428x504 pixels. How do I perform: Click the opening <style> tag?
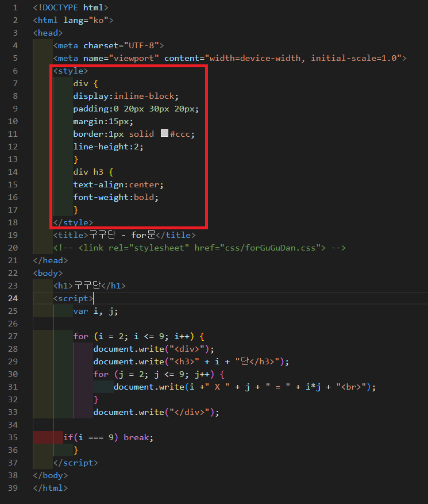coord(70,71)
